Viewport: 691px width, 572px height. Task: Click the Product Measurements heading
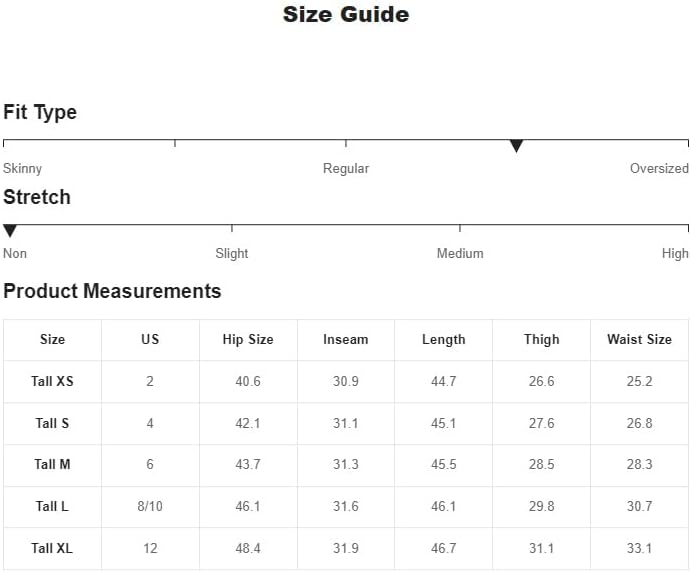(x=112, y=292)
